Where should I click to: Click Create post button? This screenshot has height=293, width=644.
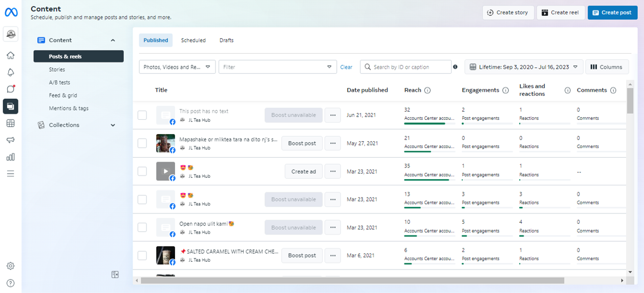point(613,13)
